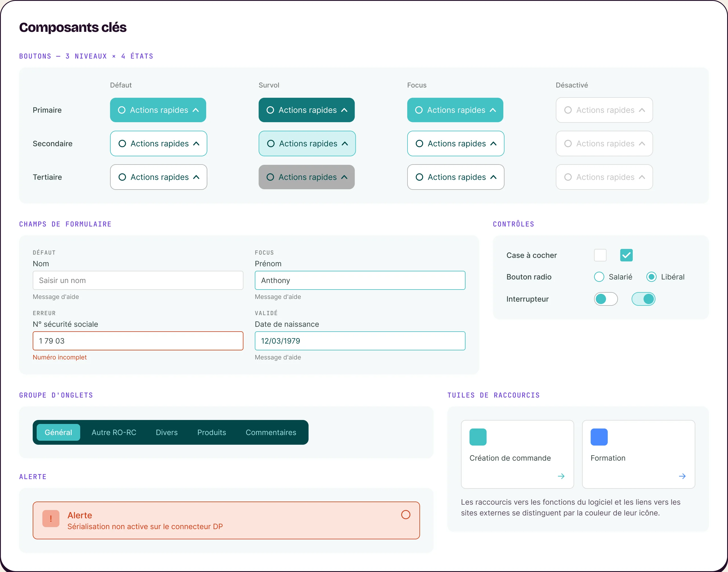Open the Divers tab
This screenshot has height=572, width=728.
[167, 432]
